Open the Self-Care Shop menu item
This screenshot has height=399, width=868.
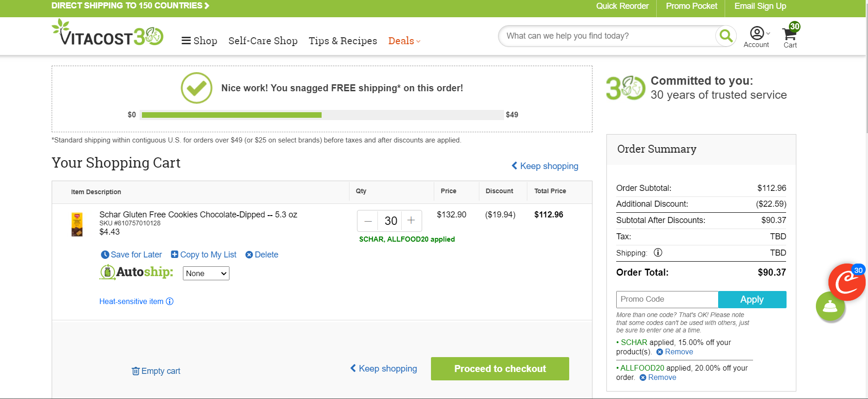263,41
